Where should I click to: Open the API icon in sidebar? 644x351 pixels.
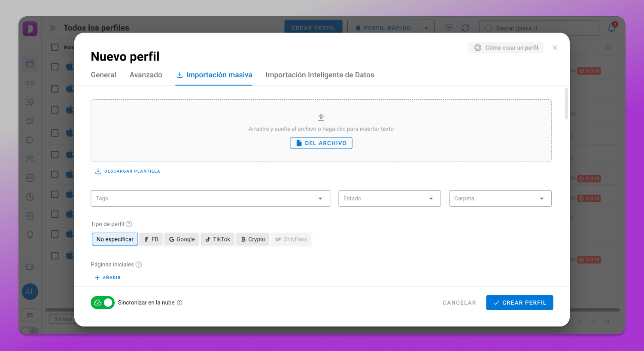pos(30,178)
